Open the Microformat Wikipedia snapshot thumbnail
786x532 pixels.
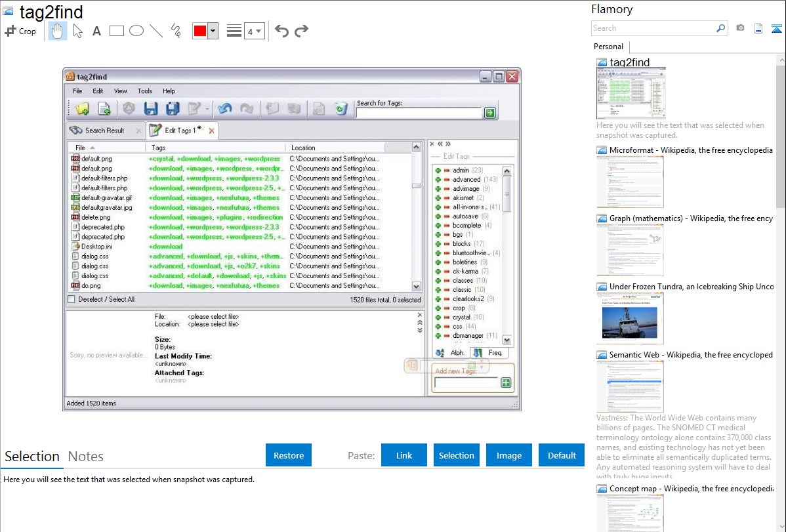pyautogui.click(x=630, y=182)
